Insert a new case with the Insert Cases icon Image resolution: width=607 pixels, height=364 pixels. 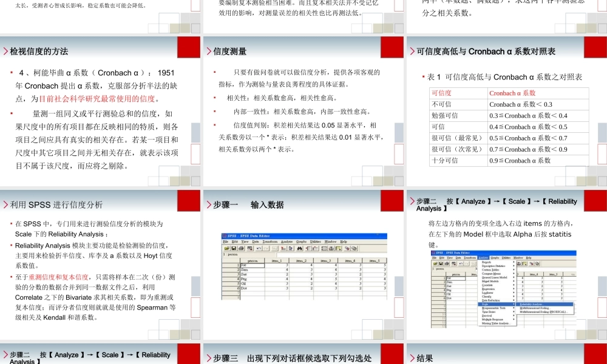pyautogui.click(x=308, y=248)
